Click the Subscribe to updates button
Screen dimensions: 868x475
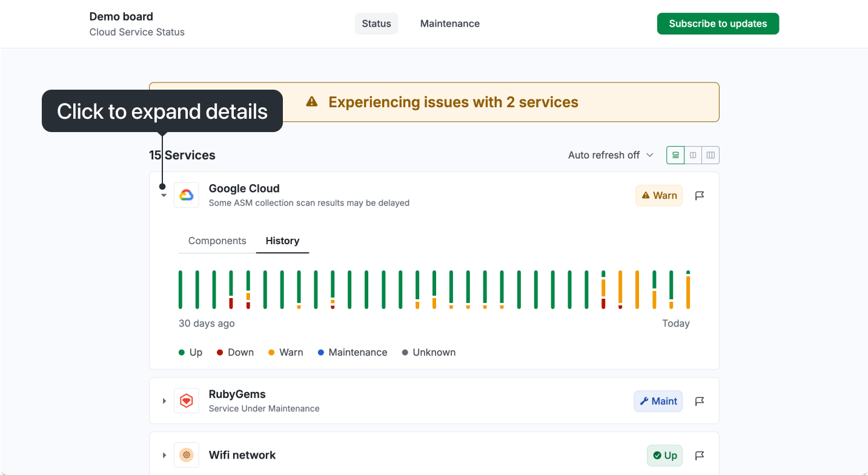click(718, 23)
